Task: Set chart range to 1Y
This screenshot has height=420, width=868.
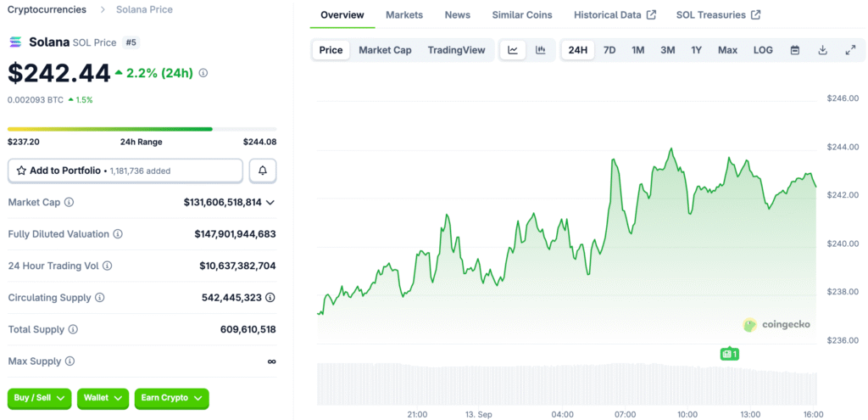Action: pos(697,50)
